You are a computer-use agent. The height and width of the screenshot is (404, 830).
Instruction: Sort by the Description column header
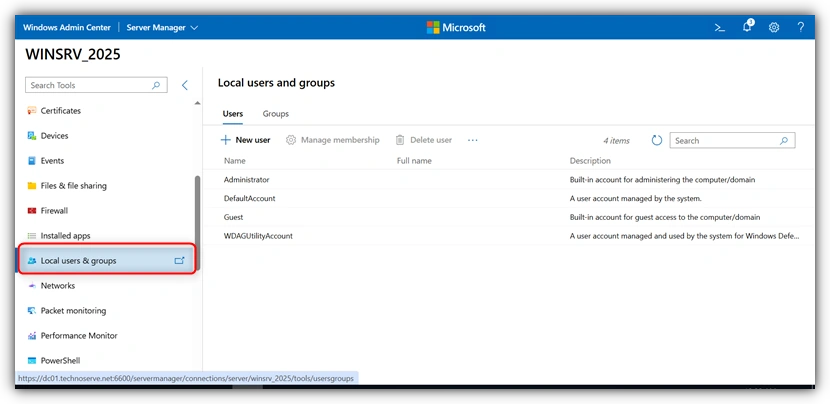click(590, 160)
